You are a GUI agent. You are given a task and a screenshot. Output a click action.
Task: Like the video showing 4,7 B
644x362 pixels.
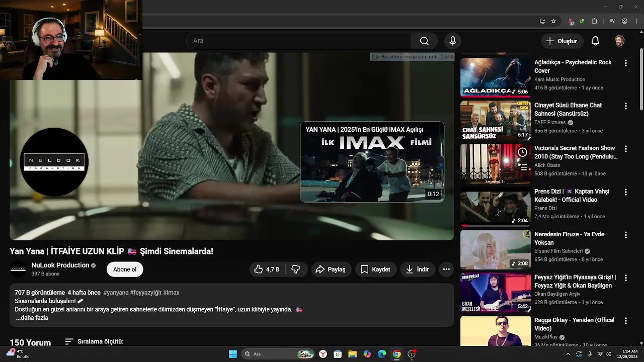point(267,269)
